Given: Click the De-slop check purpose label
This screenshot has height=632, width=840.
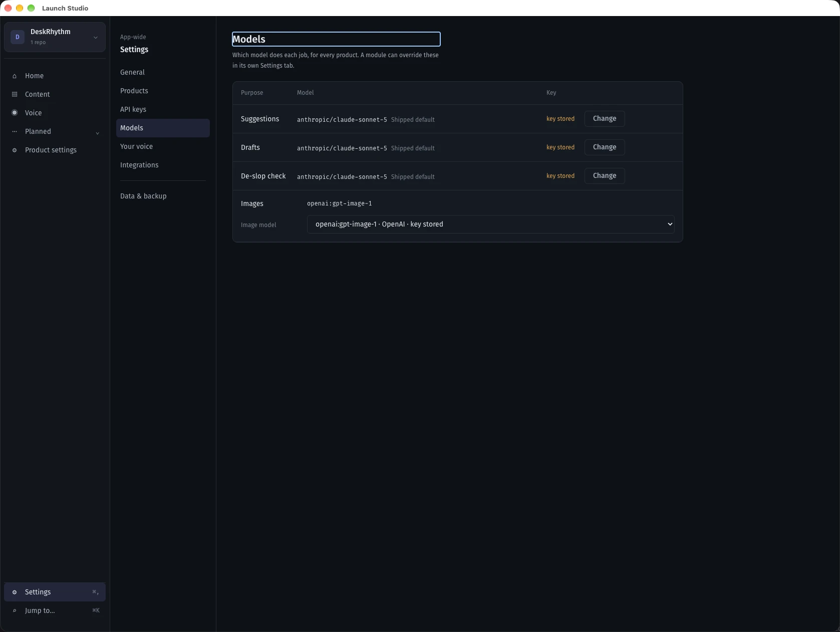Looking at the screenshot, I should (x=263, y=176).
